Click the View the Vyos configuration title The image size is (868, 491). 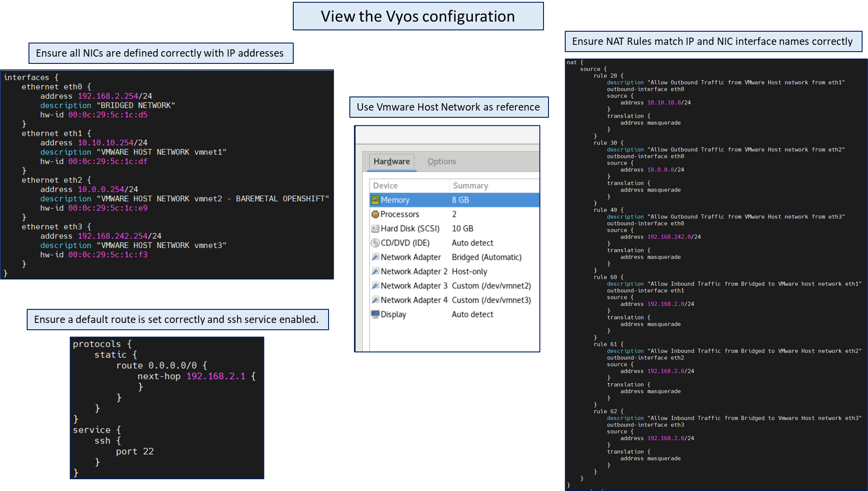point(418,16)
